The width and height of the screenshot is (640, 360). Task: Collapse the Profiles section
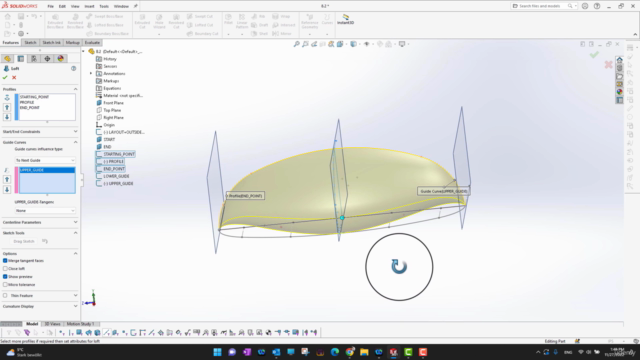(x=76, y=89)
